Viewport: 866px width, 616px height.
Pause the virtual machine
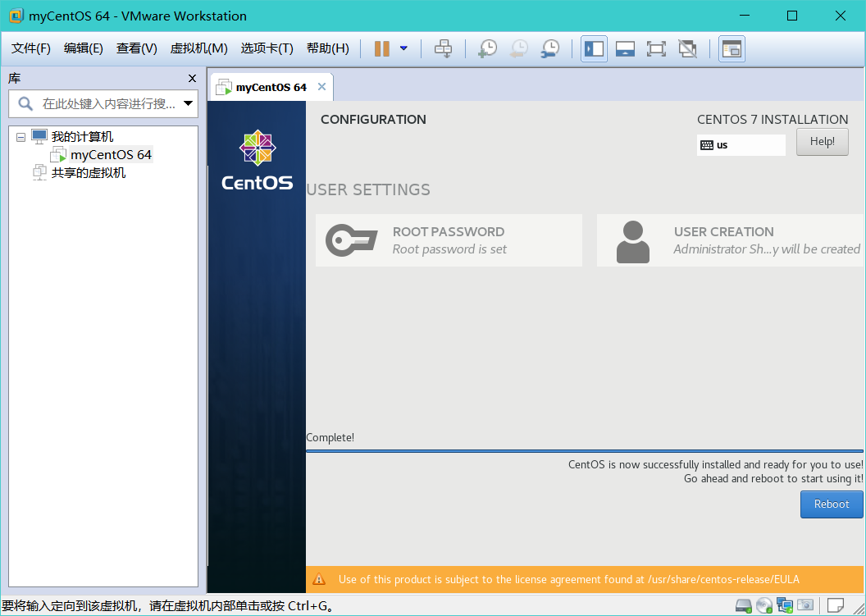tap(381, 48)
